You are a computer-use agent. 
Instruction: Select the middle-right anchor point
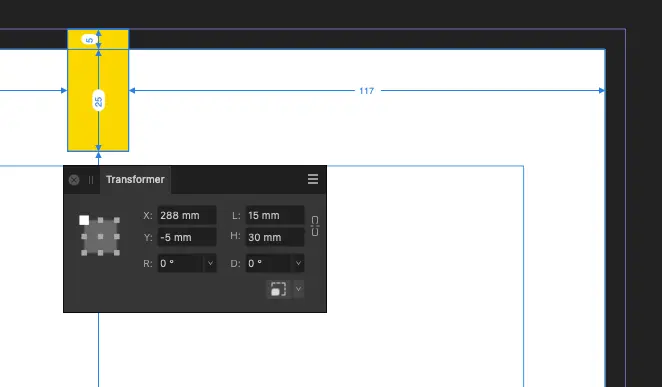click(x=117, y=237)
